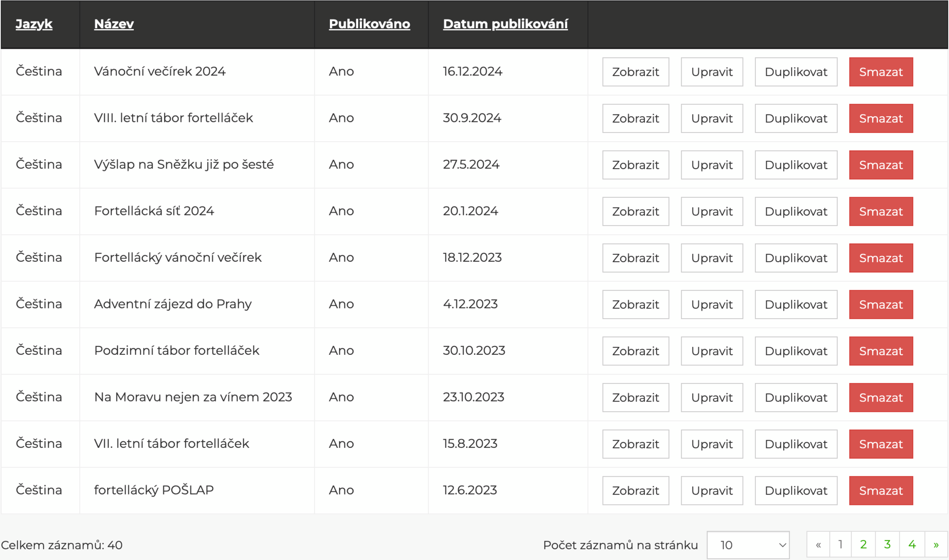Smazat Fortellácká síť 2024
Screen dimensions: 949x560
pyautogui.click(x=881, y=211)
